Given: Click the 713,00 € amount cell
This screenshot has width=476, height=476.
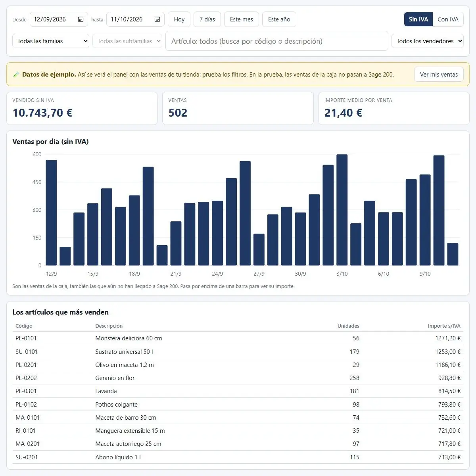Looking at the screenshot, I should click(449, 457).
